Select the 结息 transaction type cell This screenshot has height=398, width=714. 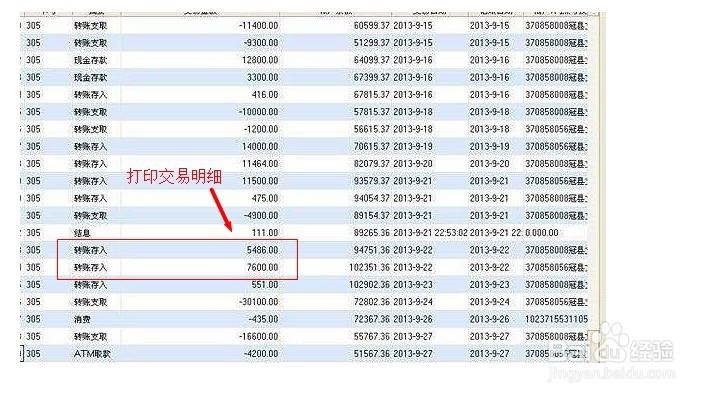pyautogui.click(x=82, y=233)
